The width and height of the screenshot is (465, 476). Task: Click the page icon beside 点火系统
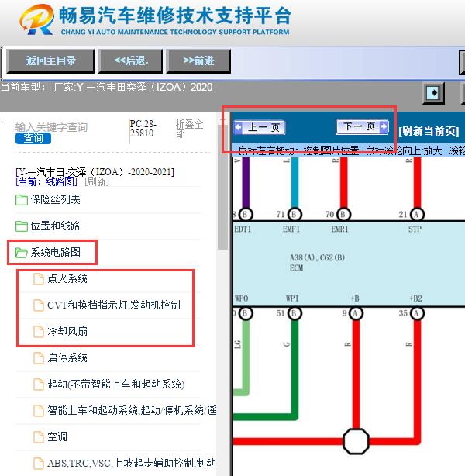38,279
